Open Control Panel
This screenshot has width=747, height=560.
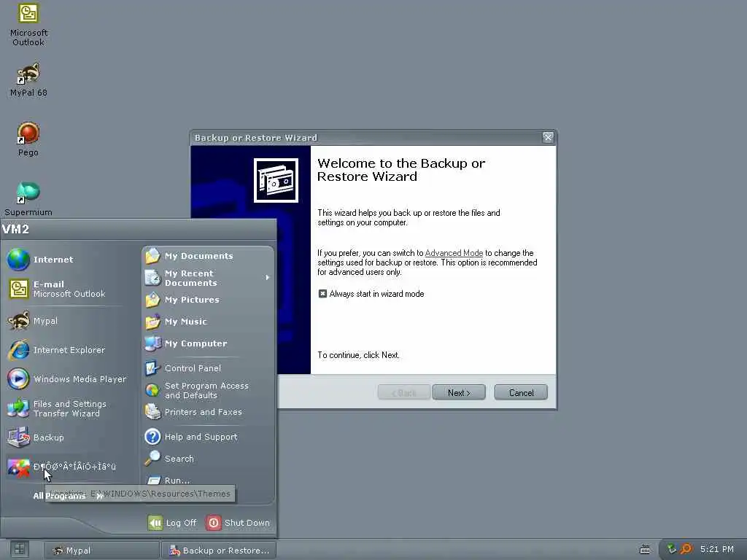click(x=208, y=368)
